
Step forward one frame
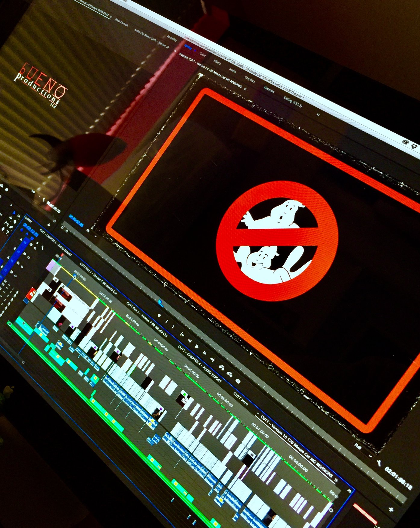click(204, 353)
